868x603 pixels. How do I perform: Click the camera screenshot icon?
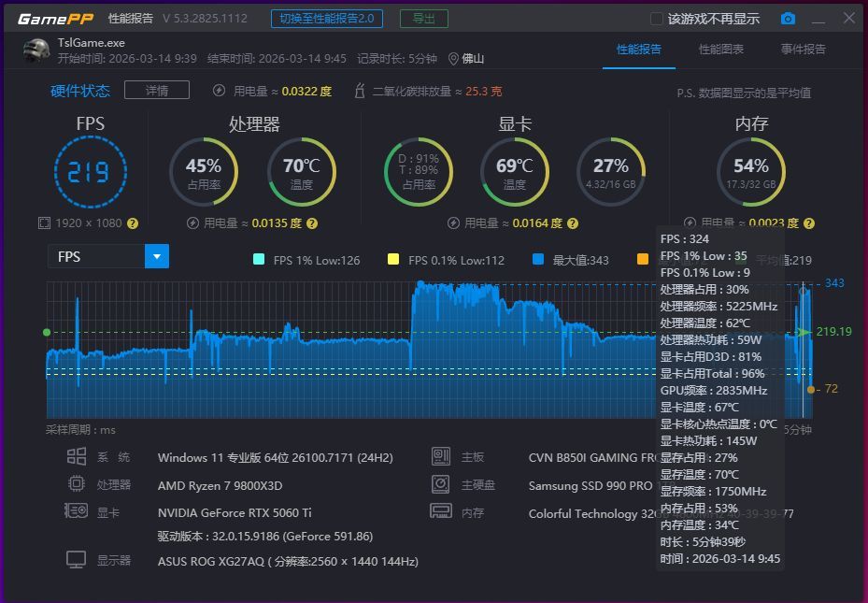pos(788,19)
